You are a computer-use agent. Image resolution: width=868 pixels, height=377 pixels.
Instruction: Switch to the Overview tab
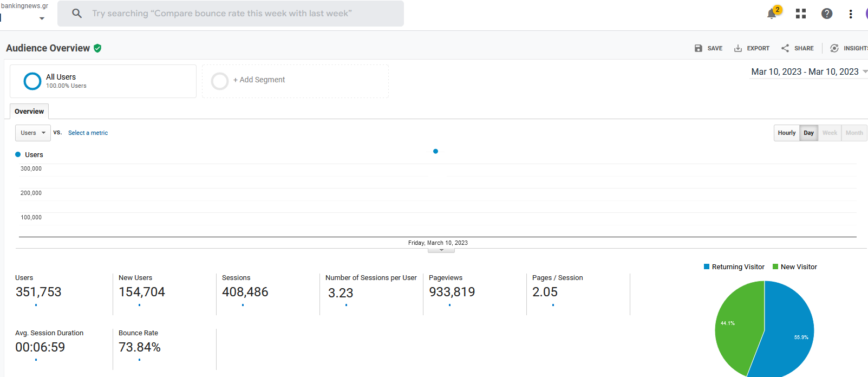(x=29, y=112)
